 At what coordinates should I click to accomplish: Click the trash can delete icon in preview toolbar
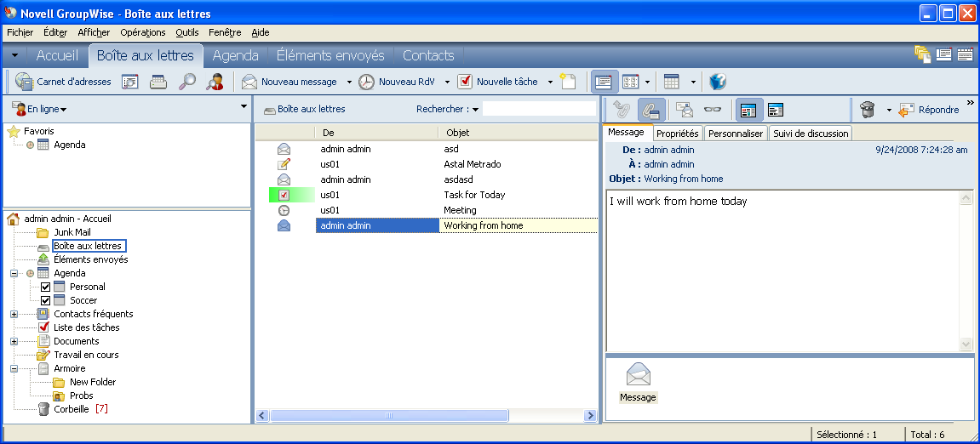867,110
